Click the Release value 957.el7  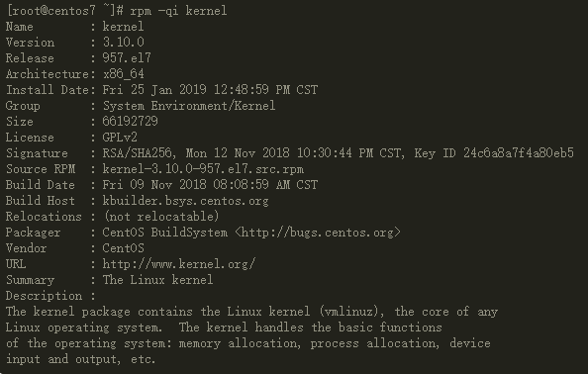(127, 58)
